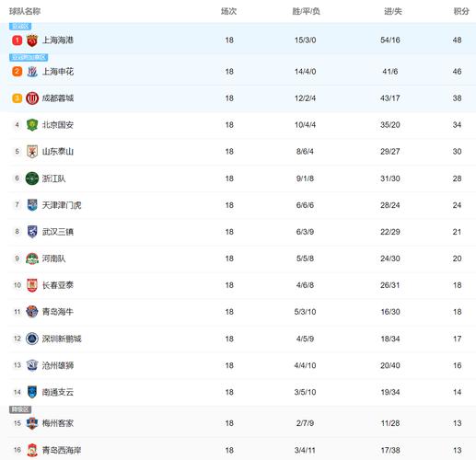Click the 山东泰山 team crest
The height and width of the screenshot is (460, 476).
click(32, 152)
